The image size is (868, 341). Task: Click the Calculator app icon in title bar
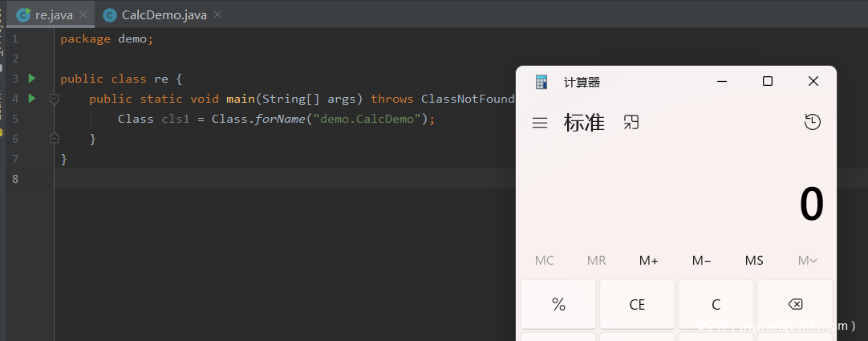pos(541,82)
